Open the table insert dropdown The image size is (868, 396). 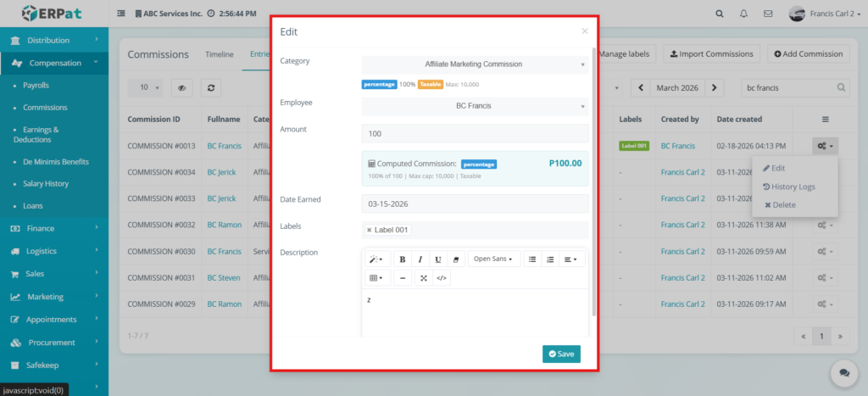[377, 278]
